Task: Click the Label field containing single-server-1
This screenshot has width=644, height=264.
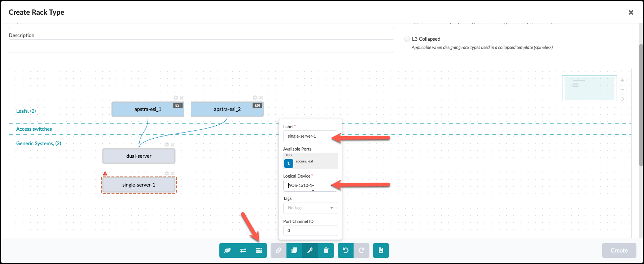Action: point(310,136)
